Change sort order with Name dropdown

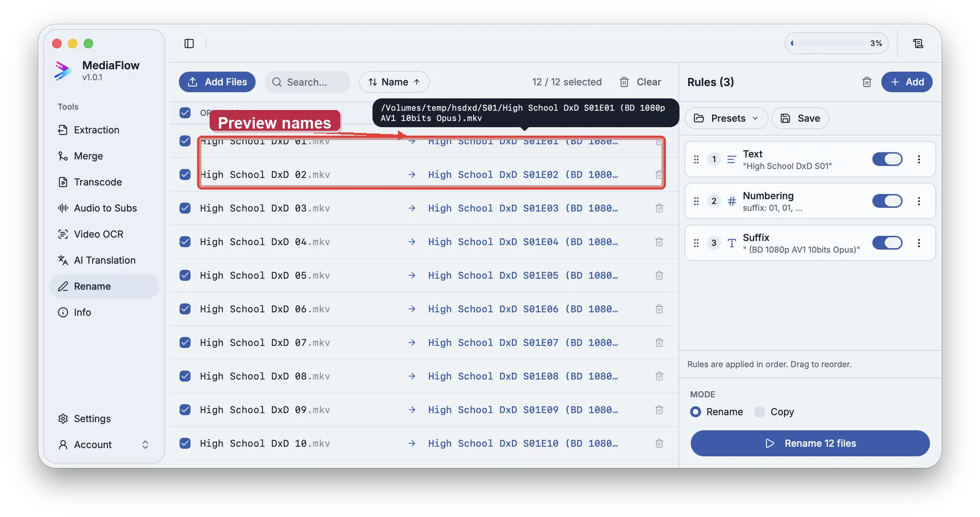tap(394, 82)
